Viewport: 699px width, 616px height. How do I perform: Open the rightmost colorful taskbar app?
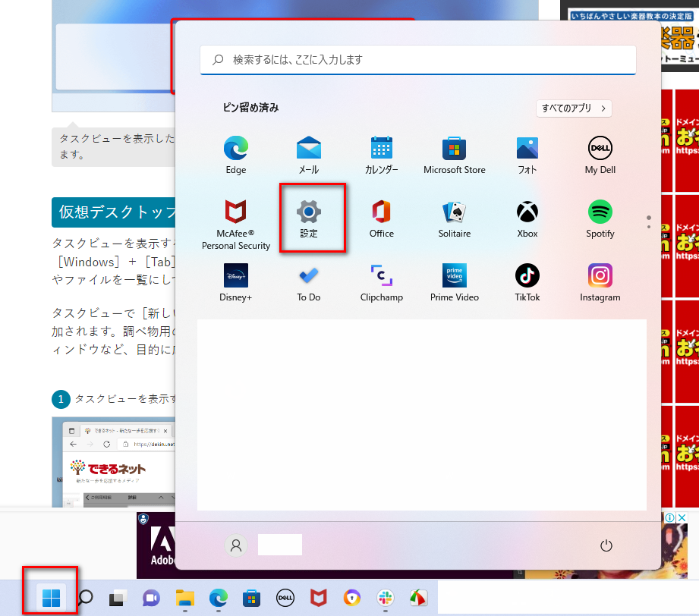point(418,598)
